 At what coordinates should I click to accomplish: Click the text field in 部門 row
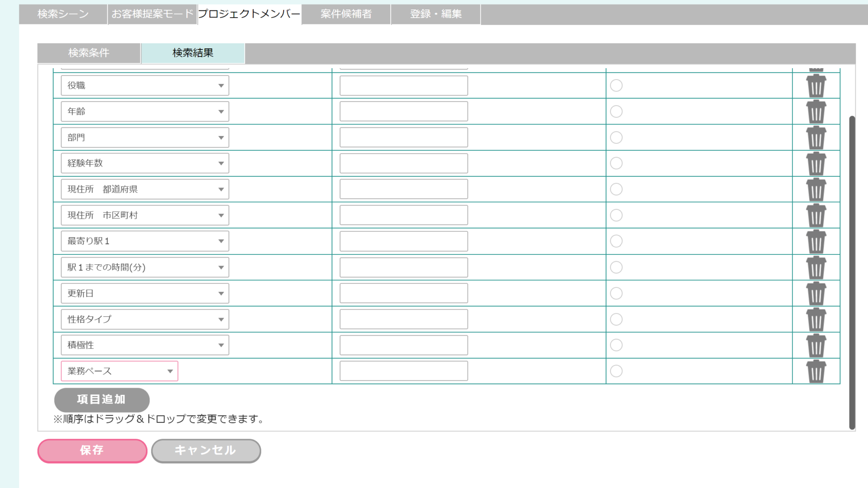pyautogui.click(x=403, y=137)
